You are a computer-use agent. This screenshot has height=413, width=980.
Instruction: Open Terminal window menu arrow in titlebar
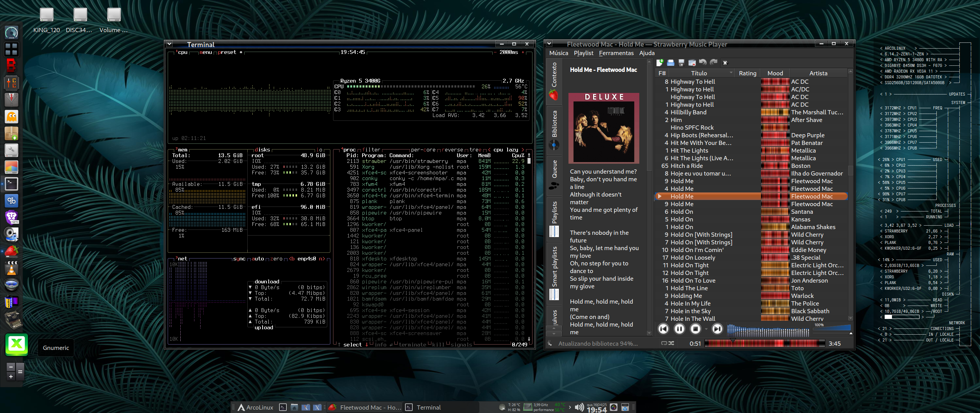point(169,44)
